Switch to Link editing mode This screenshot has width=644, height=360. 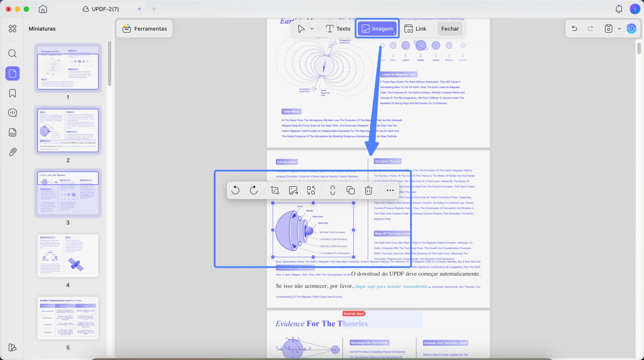click(x=415, y=29)
